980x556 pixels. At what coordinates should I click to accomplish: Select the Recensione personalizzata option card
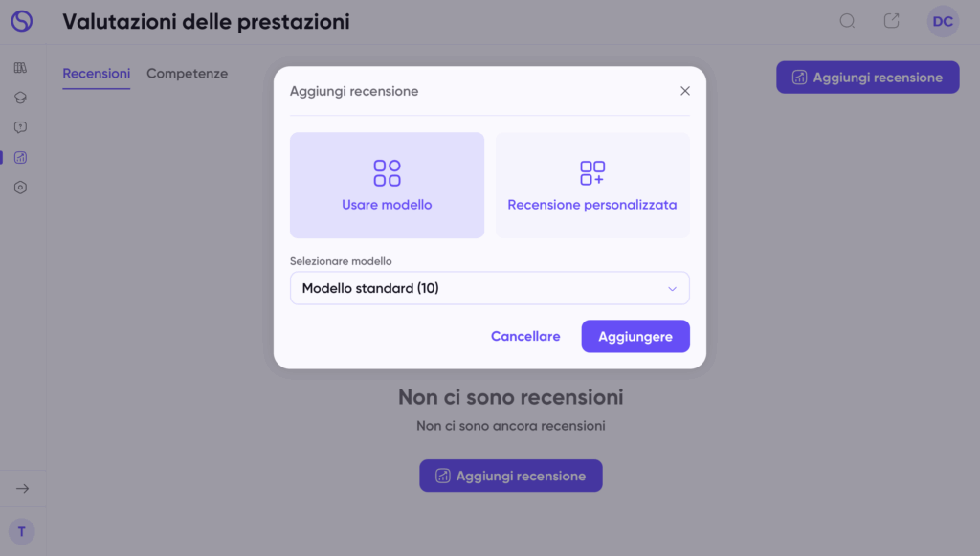592,185
